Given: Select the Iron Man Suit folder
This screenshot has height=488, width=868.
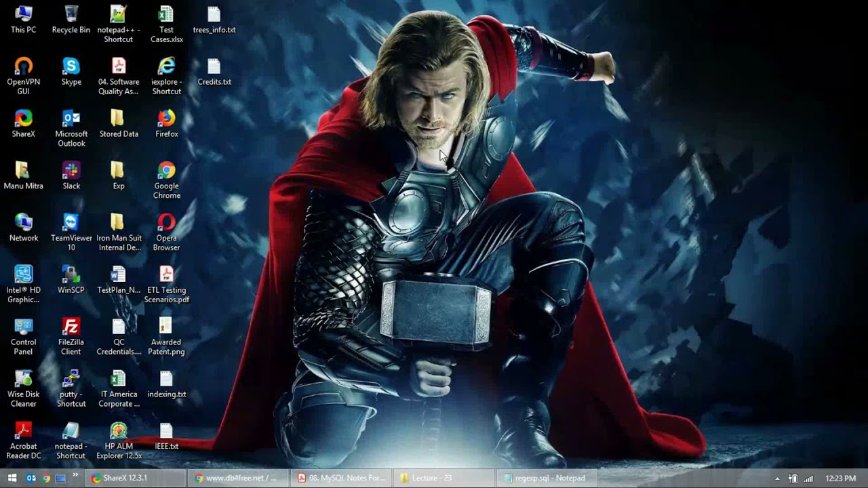Looking at the screenshot, I should (119, 232).
